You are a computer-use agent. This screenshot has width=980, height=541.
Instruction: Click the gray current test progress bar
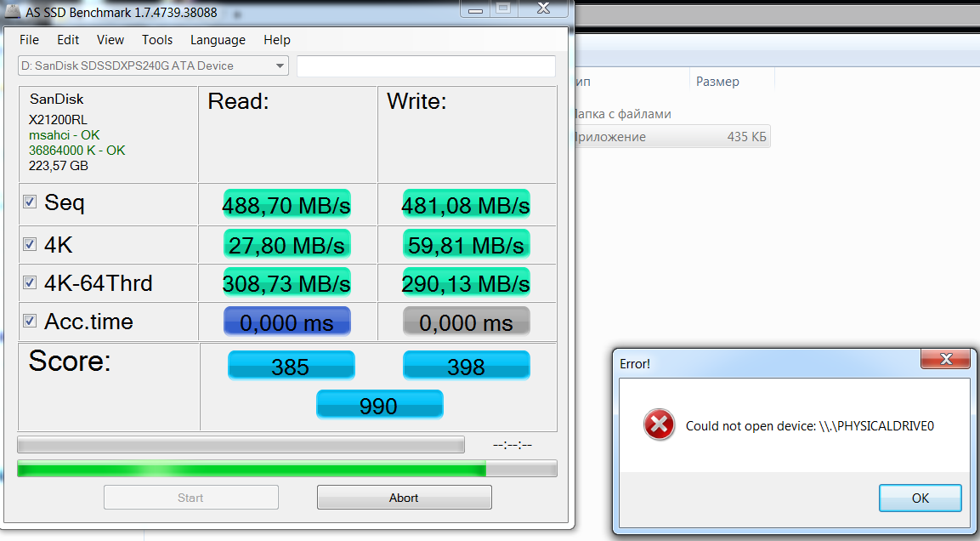click(241, 445)
